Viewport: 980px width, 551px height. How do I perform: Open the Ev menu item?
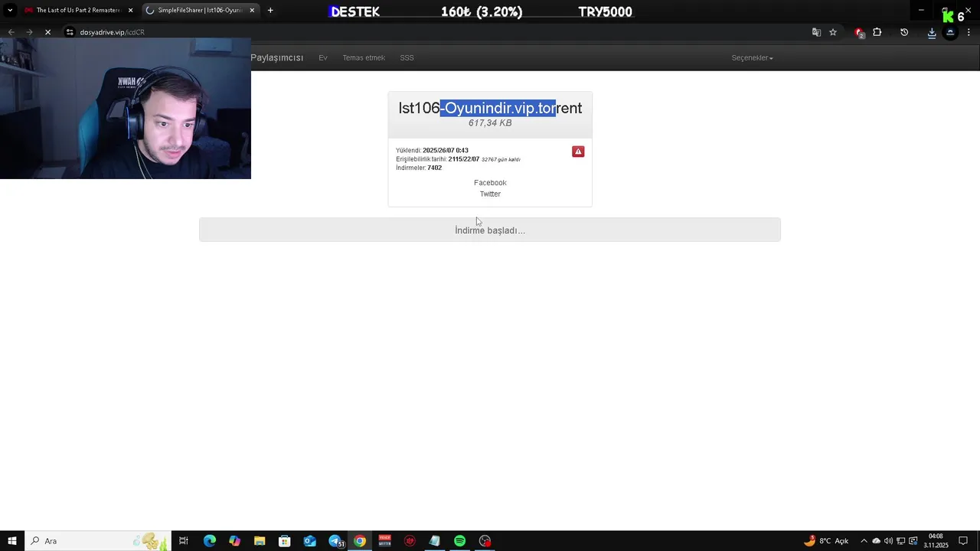[323, 58]
